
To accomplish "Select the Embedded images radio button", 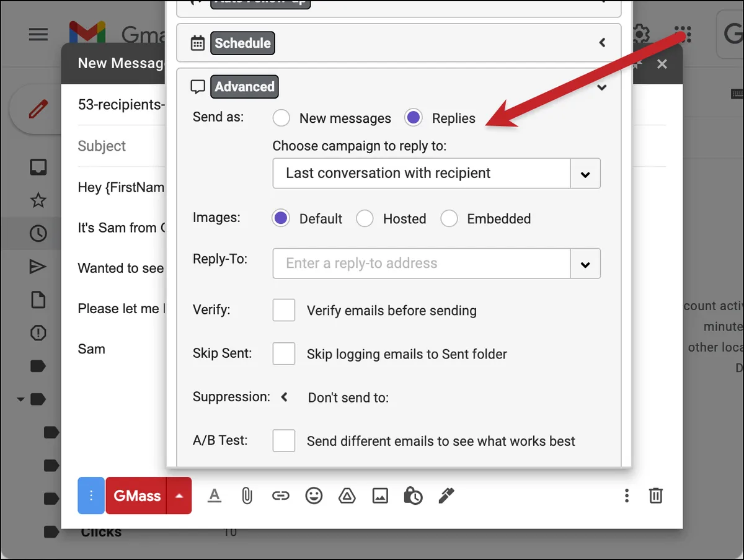I will 449,218.
